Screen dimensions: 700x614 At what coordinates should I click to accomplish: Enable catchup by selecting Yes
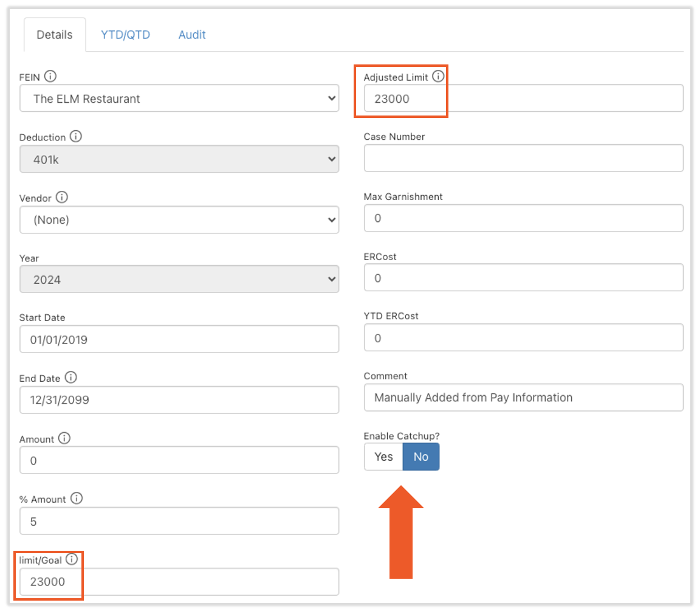coord(383,457)
